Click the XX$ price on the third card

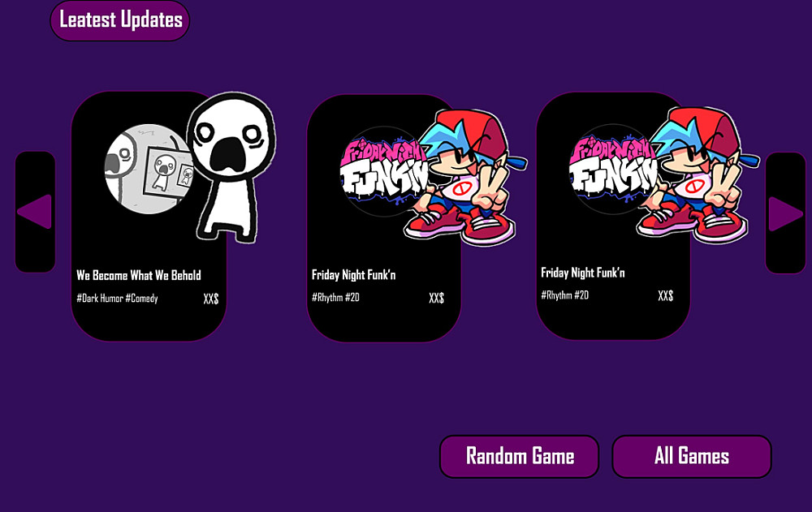[x=666, y=296]
